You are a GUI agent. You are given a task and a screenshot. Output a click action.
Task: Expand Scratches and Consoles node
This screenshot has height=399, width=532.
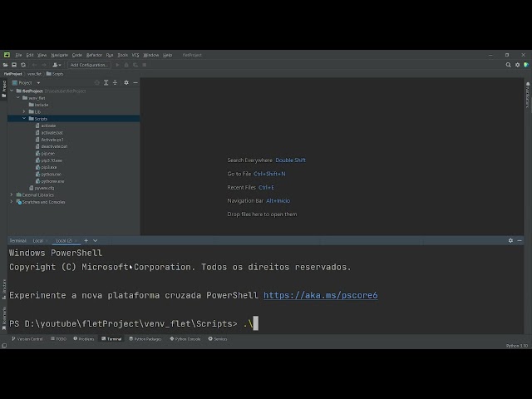pos(12,202)
